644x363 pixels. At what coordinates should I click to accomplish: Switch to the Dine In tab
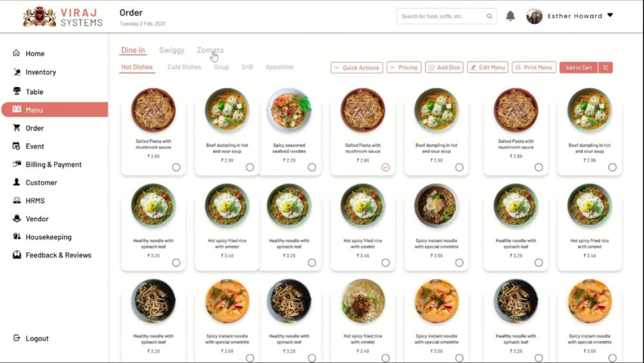click(133, 50)
